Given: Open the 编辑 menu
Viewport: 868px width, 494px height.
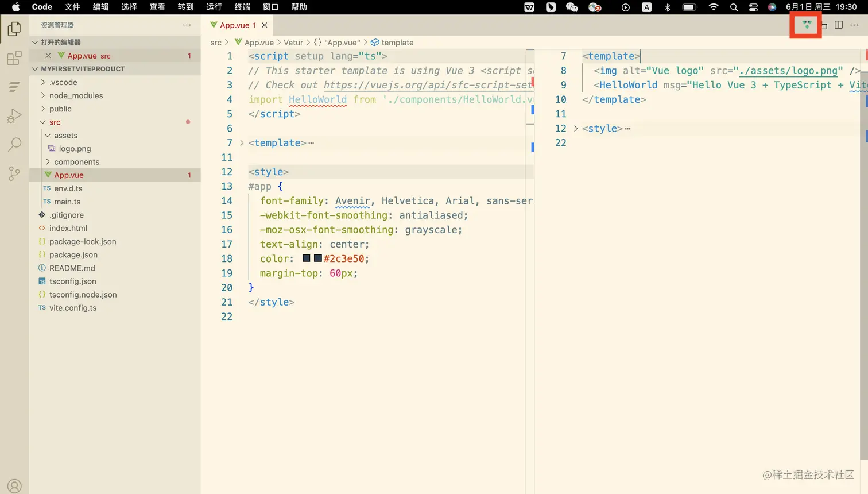Looking at the screenshot, I should click(100, 7).
